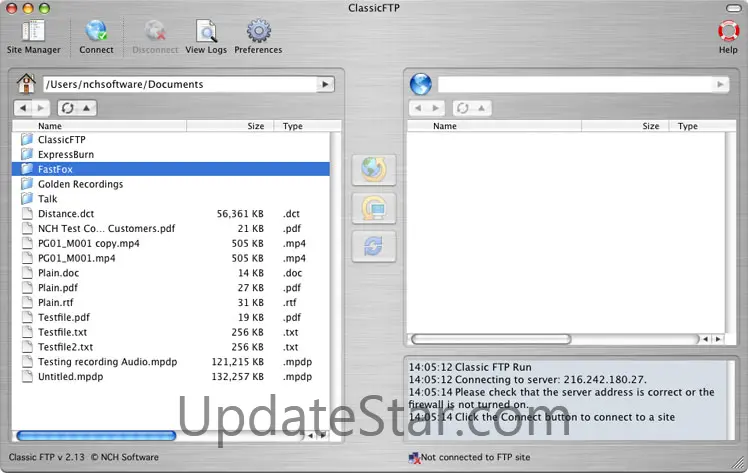
Task: Select the Talk folder
Action: [171, 199]
